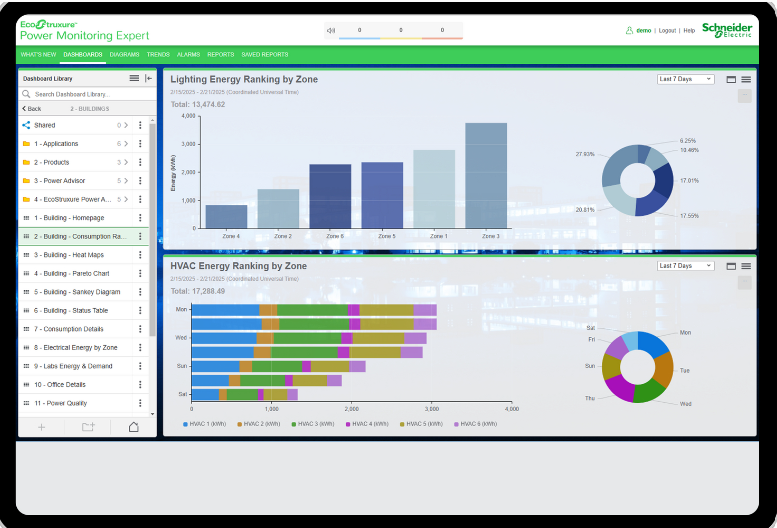
Task: Open options for 1 - Building - Homepage
Action: click(x=140, y=218)
